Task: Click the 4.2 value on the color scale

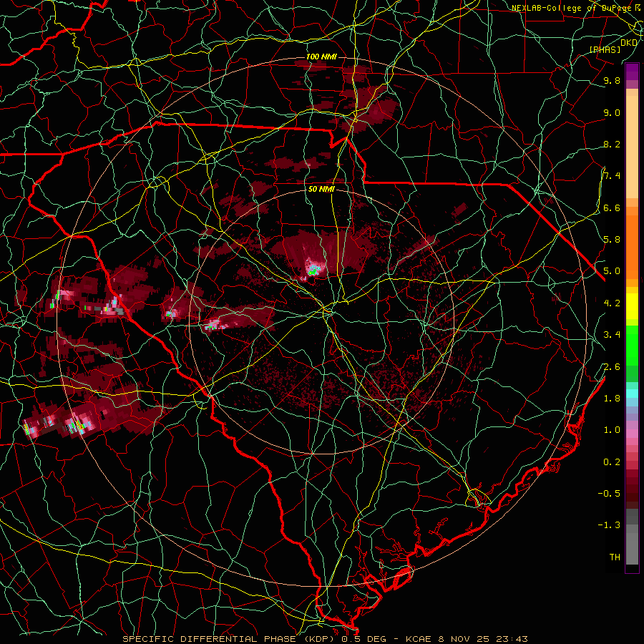Action: 612,303
